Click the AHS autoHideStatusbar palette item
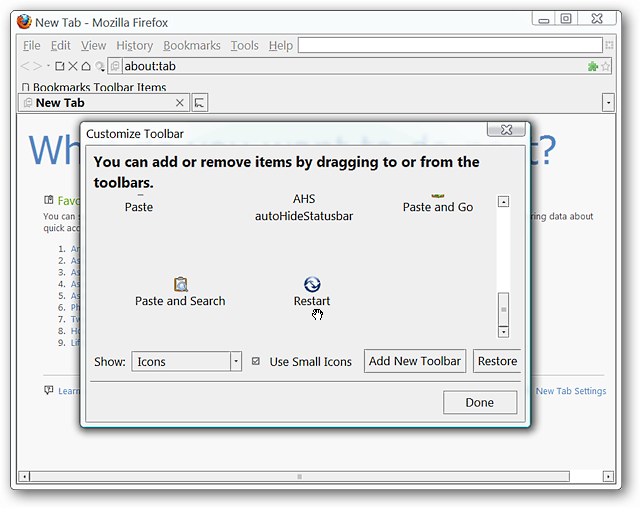This screenshot has width=640, height=508. pos(304,207)
